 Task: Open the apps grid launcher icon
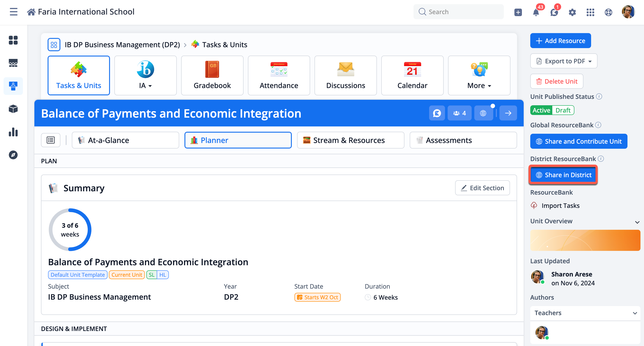click(590, 12)
